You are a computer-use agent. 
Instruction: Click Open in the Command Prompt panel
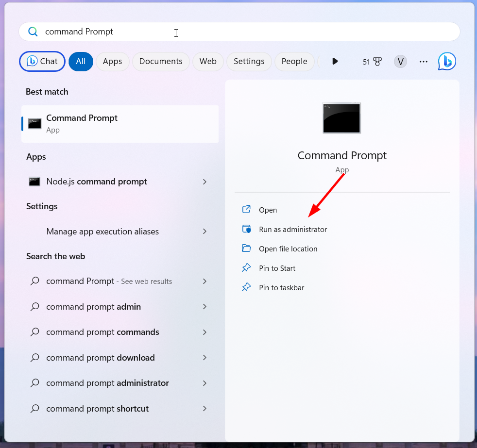pyautogui.click(x=268, y=210)
